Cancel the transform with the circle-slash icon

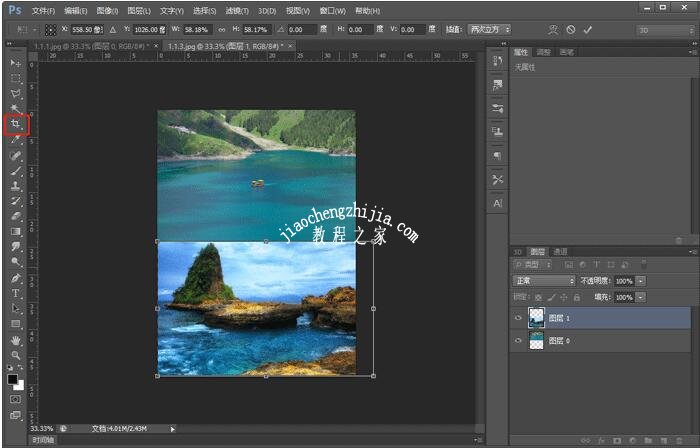click(x=571, y=30)
